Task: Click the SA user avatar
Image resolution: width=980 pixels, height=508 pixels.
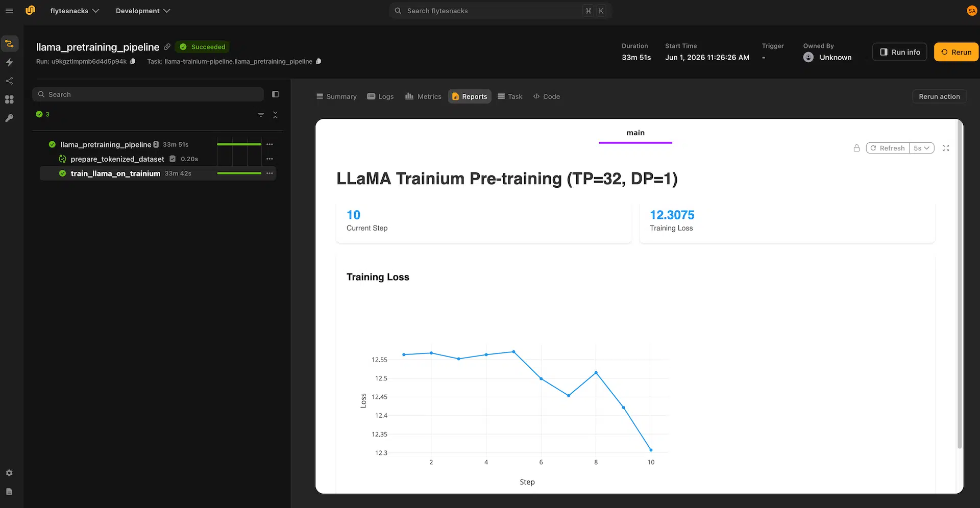Action: point(971,11)
